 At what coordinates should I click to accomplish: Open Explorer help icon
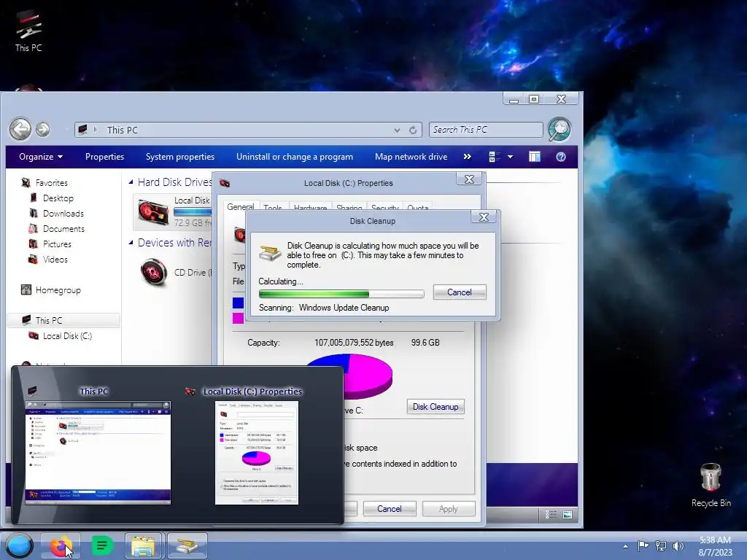[x=561, y=157]
